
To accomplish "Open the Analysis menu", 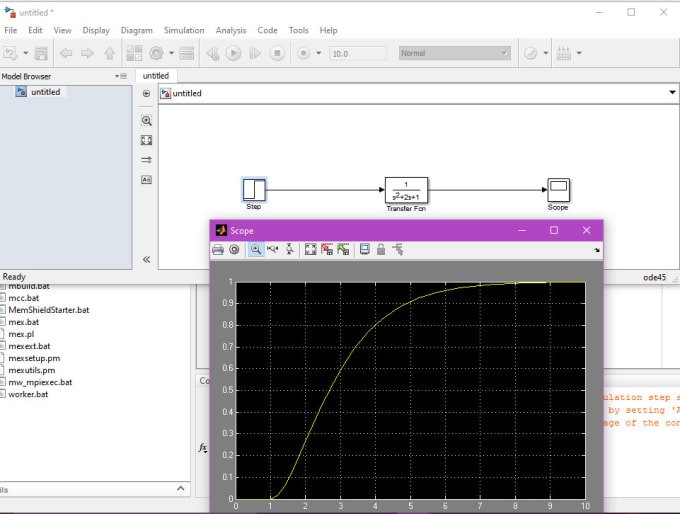I will (231, 30).
